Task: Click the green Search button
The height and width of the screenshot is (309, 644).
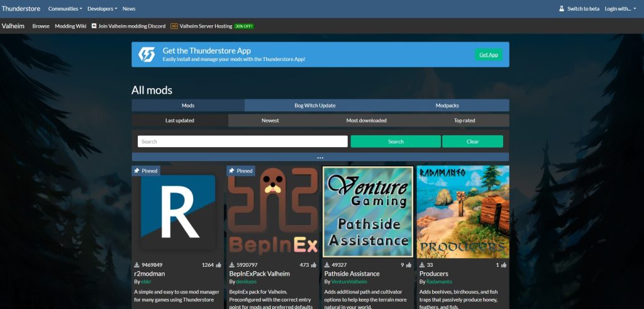Action: click(x=396, y=142)
